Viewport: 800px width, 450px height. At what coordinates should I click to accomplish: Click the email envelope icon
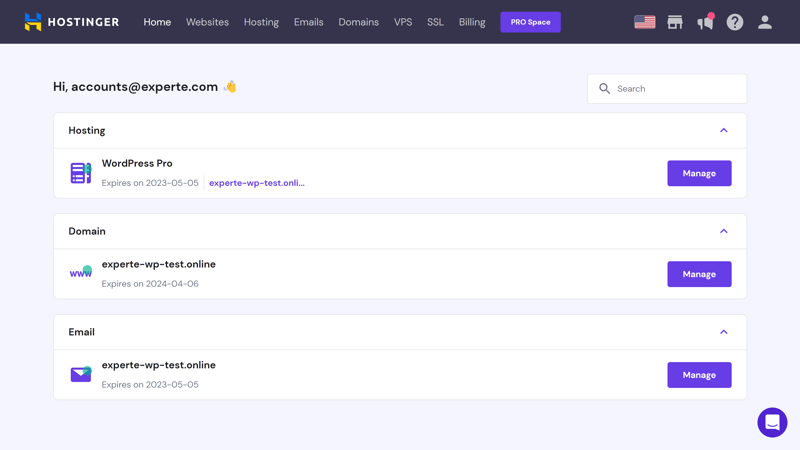point(81,374)
